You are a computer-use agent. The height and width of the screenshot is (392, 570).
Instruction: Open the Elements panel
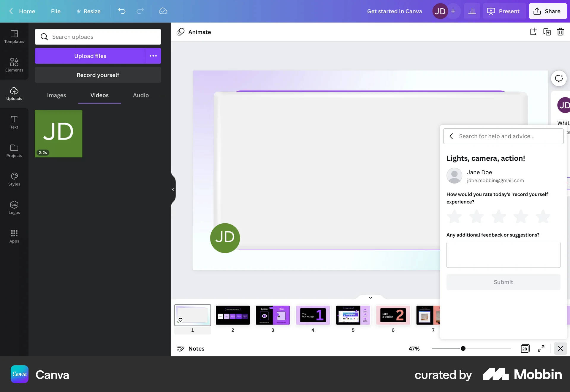pos(14,65)
